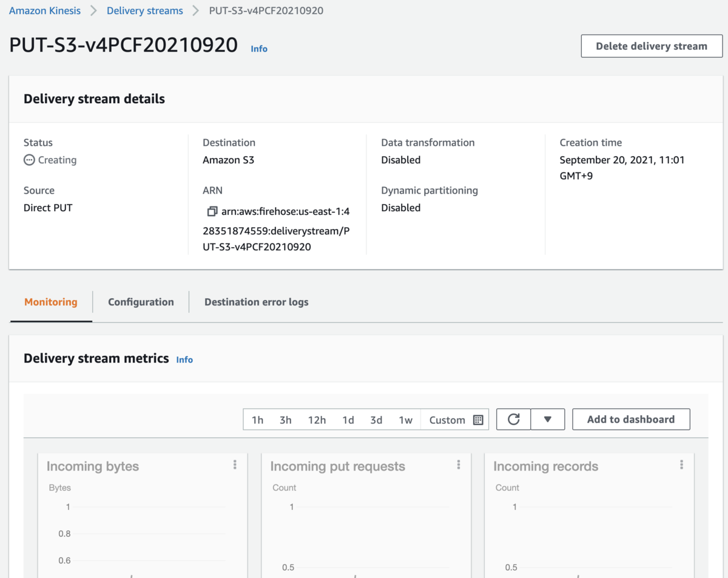Viewport: 728px width, 578px height.
Task: Choose the 12h time range
Action: pyautogui.click(x=317, y=420)
